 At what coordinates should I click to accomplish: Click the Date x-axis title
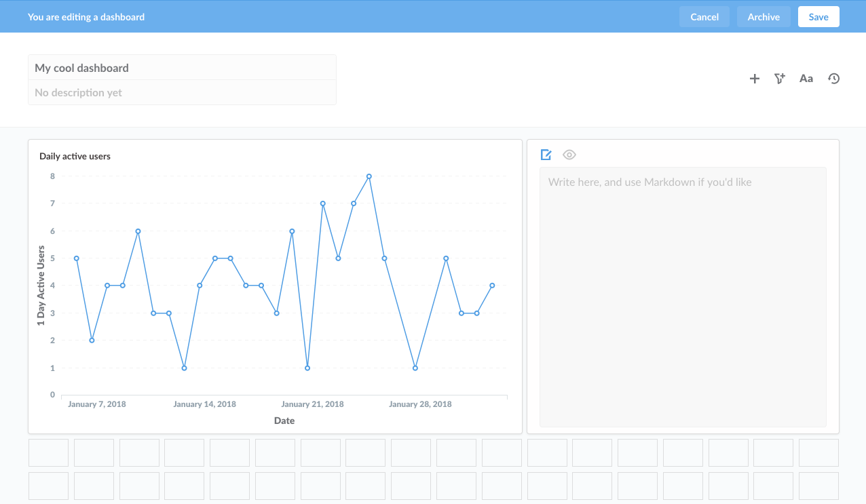pos(284,421)
